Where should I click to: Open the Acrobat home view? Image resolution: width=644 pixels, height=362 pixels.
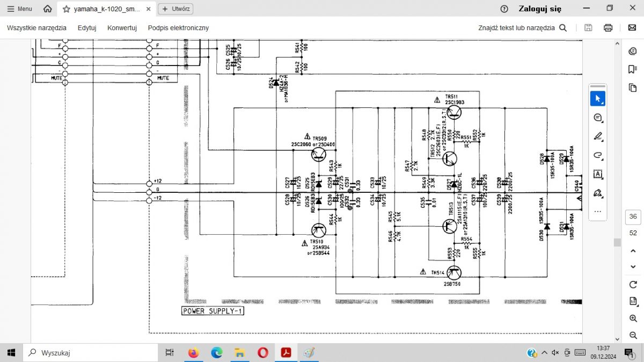(48, 9)
